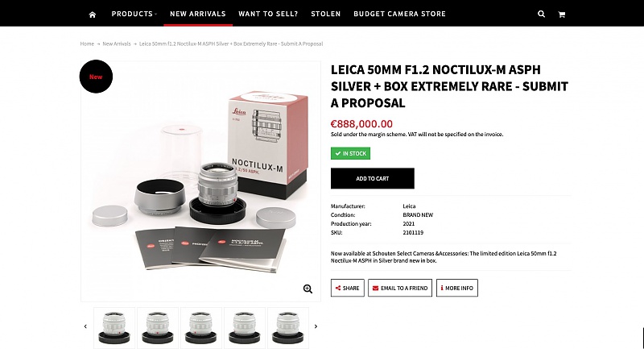
Task: Open the Want to Sell? menu
Action: (268, 14)
